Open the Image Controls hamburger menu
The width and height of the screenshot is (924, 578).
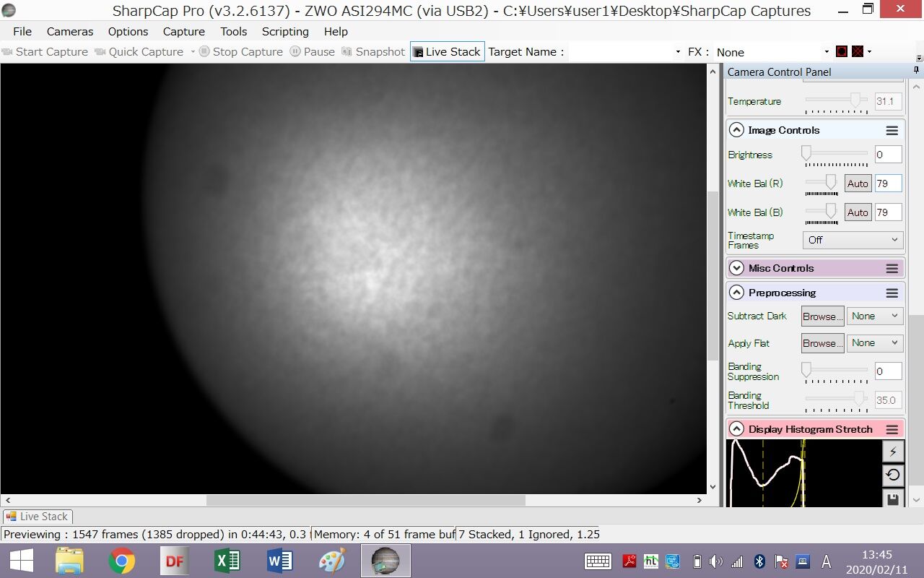click(x=892, y=130)
